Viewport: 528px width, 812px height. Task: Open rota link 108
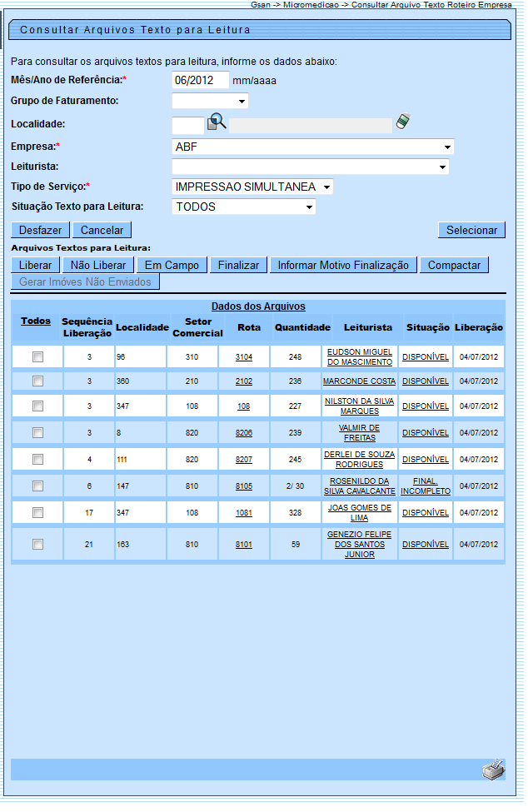[x=244, y=406]
